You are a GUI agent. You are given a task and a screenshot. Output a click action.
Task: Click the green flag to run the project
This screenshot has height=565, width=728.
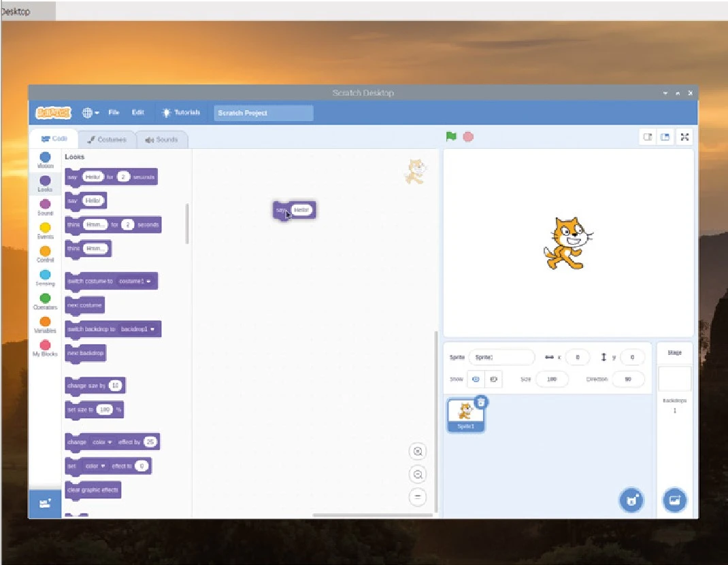(450, 136)
